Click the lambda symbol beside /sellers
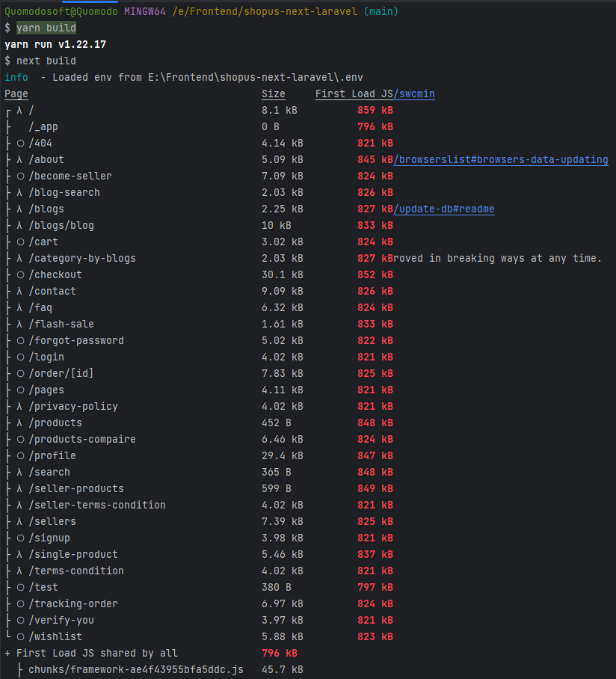This screenshot has height=679, width=616. [20, 521]
